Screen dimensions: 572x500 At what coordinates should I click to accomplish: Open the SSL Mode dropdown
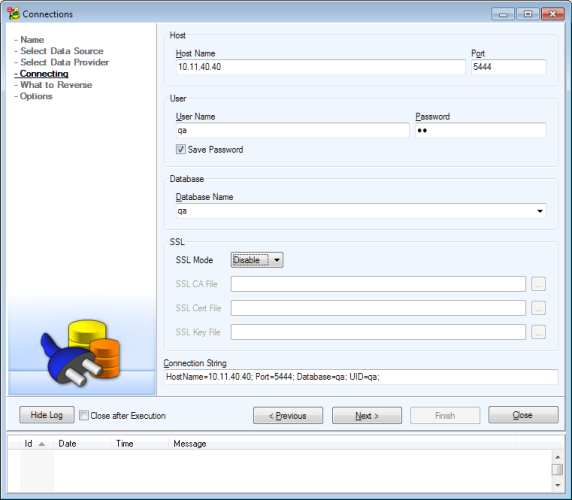tap(257, 260)
